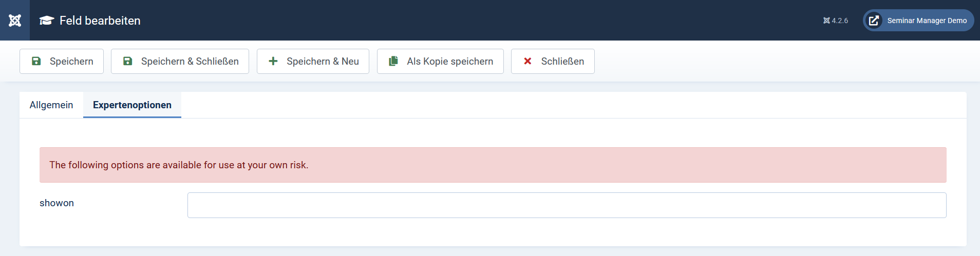
Task: Click the external link icon for Seminar Manager Demo
Action: 874,21
